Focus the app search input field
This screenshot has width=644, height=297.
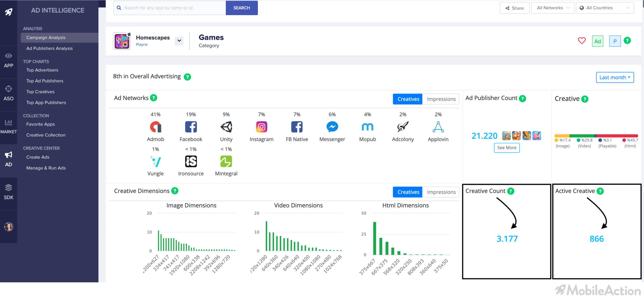[x=170, y=8]
